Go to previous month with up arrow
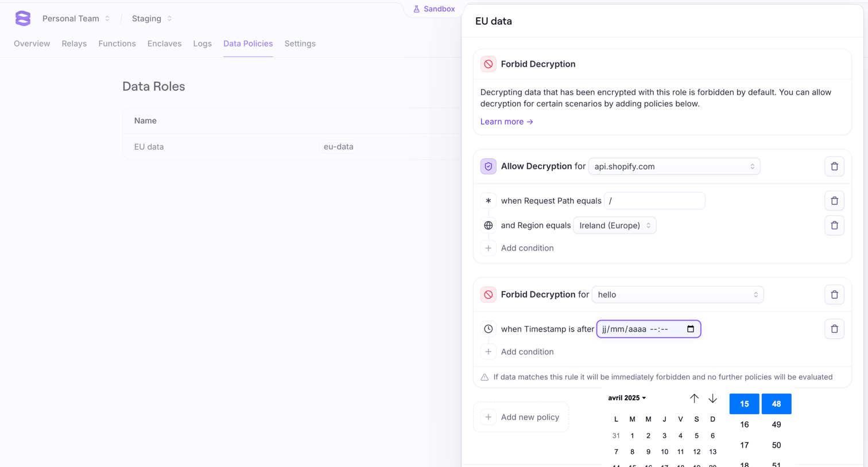 click(694, 398)
